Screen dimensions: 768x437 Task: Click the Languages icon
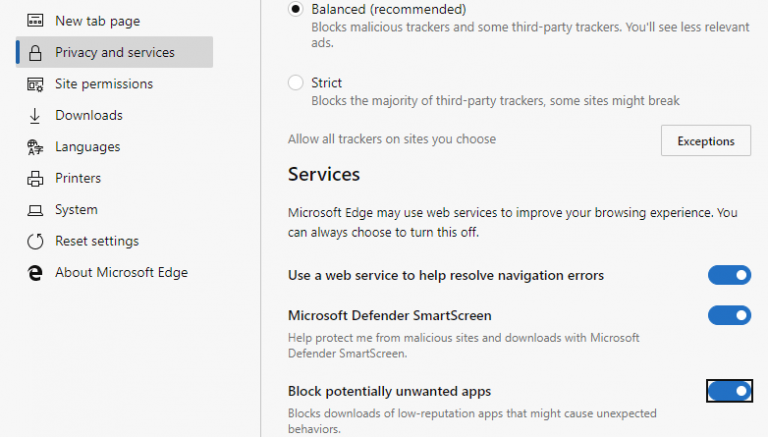point(35,147)
